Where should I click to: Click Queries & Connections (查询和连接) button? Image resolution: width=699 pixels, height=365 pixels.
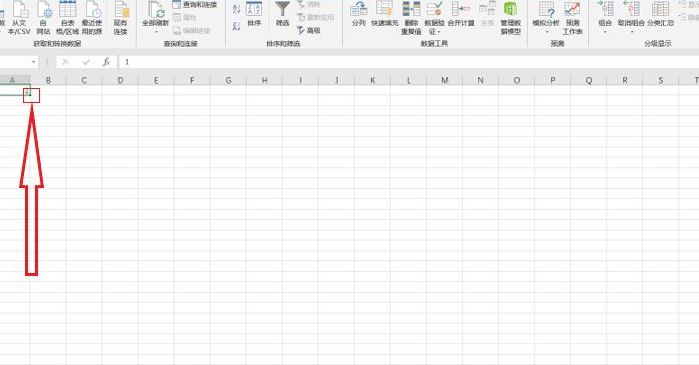(195, 5)
